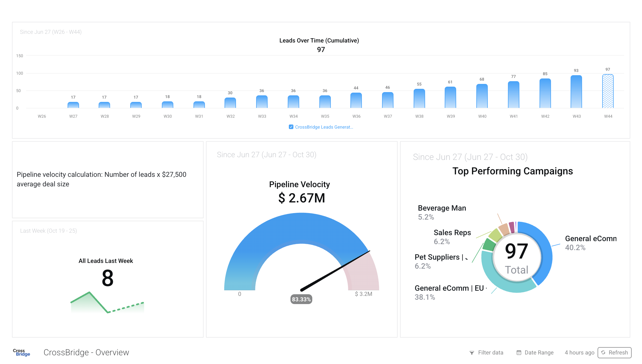Click the 83.33% gauge value badge

point(301,299)
